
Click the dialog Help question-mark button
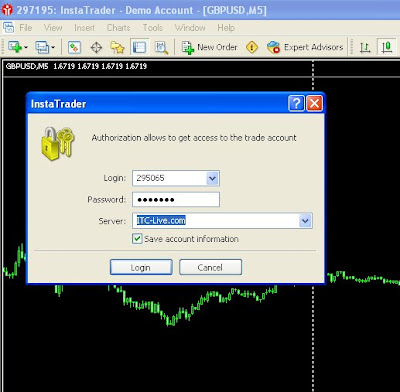tap(296, 103)
